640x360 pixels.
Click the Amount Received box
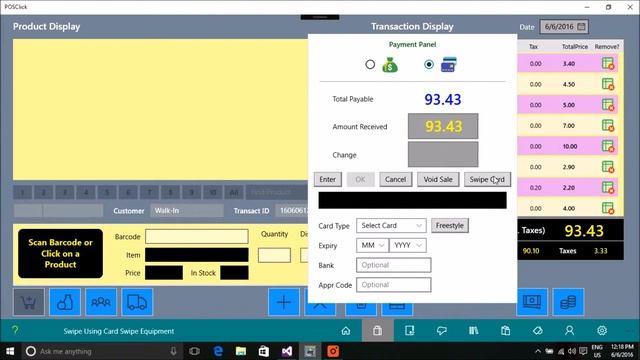[x=443, y=127]
